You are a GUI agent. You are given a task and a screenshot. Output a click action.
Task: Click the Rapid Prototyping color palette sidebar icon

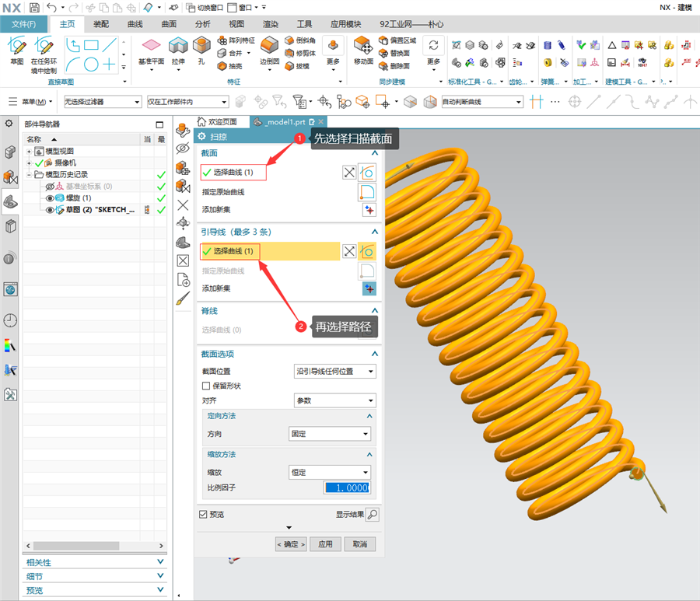pos(10,345)
